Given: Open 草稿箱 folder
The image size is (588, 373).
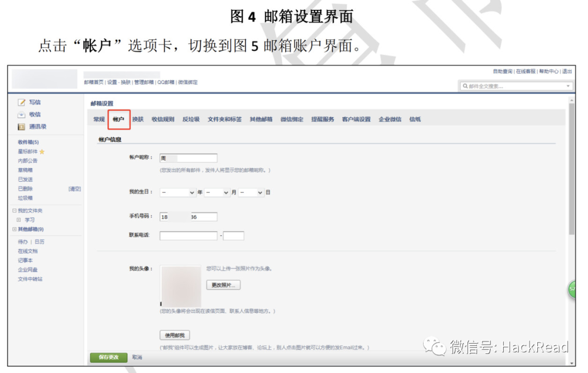Looking at the screenshot, I should 25,170.
